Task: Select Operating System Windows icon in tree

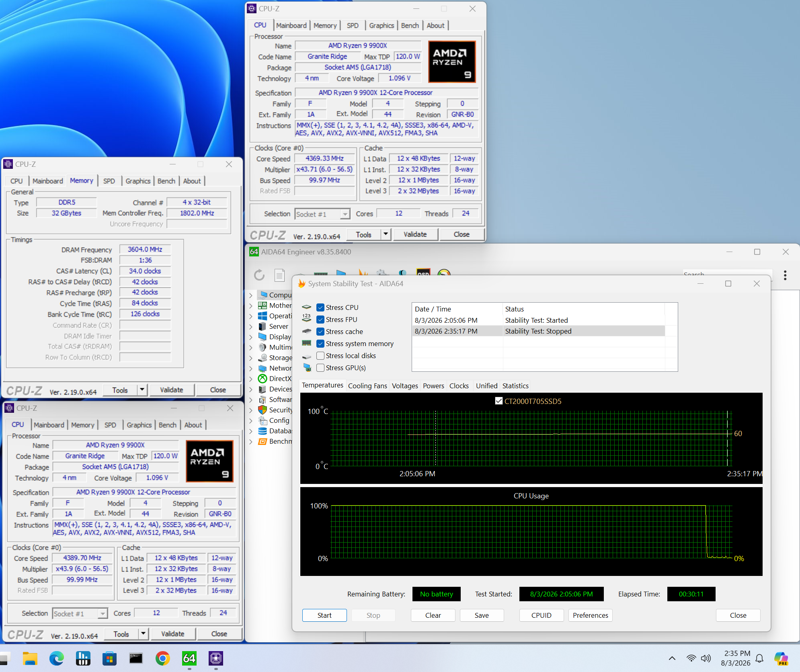Action: (x=263, y=316)
